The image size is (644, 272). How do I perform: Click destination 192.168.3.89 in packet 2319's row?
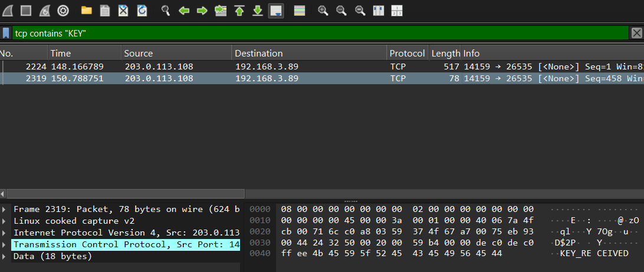(267, 78)
